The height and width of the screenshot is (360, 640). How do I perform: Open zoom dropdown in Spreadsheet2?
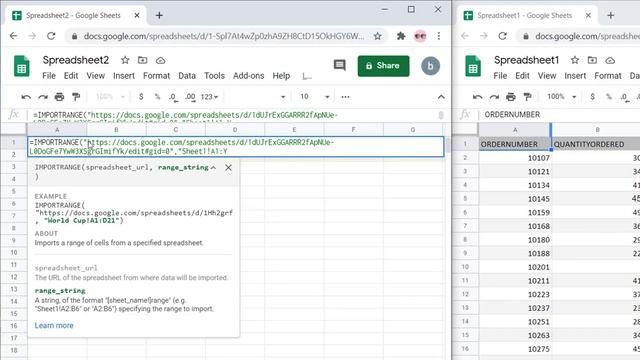[x=111, y=97]
